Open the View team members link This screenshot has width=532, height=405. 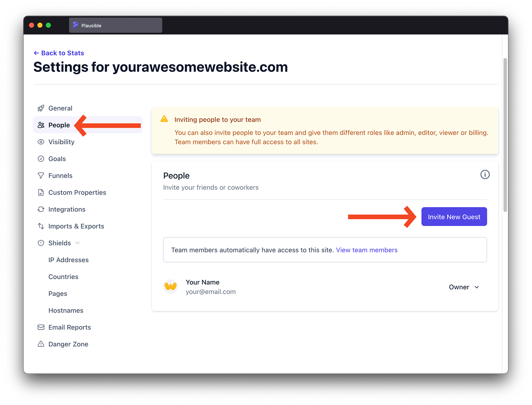click(366, 250)
